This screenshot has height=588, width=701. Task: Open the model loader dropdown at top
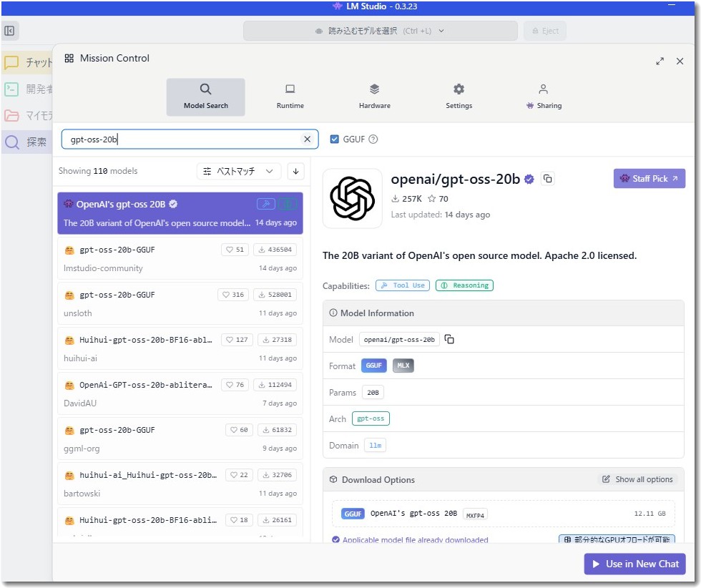pos(380,31)
